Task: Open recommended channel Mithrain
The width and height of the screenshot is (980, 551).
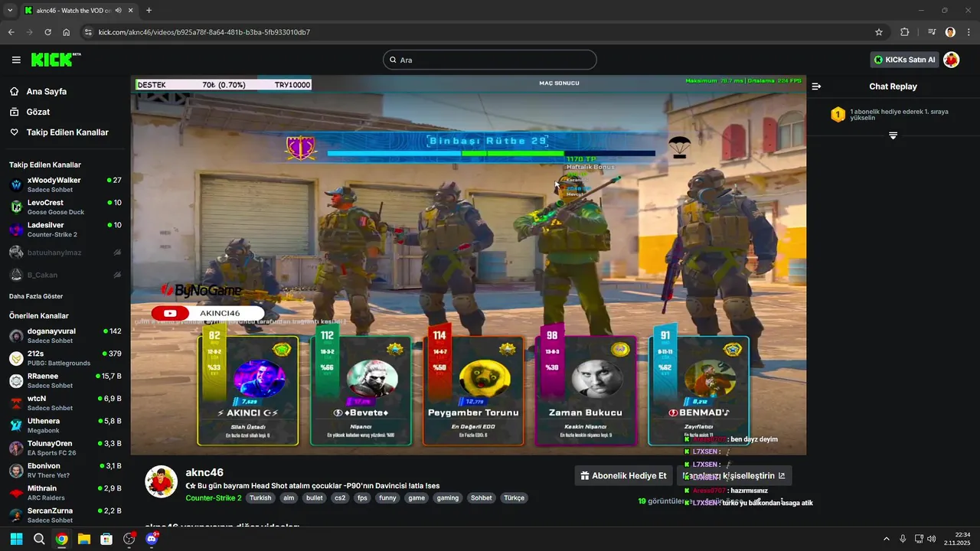Action: [65, 492]
